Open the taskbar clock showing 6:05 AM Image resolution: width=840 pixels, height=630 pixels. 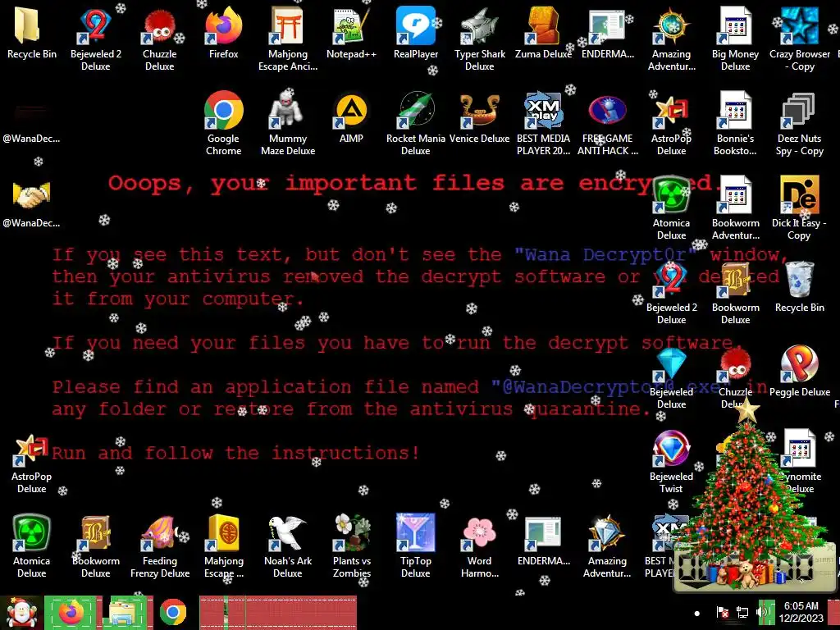tap(801, 612)
